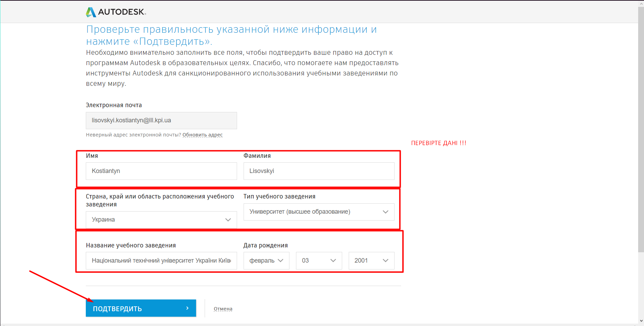Click the Фамилия field containing Lisovskyi
Screen dimensions: 644x326
319,171
